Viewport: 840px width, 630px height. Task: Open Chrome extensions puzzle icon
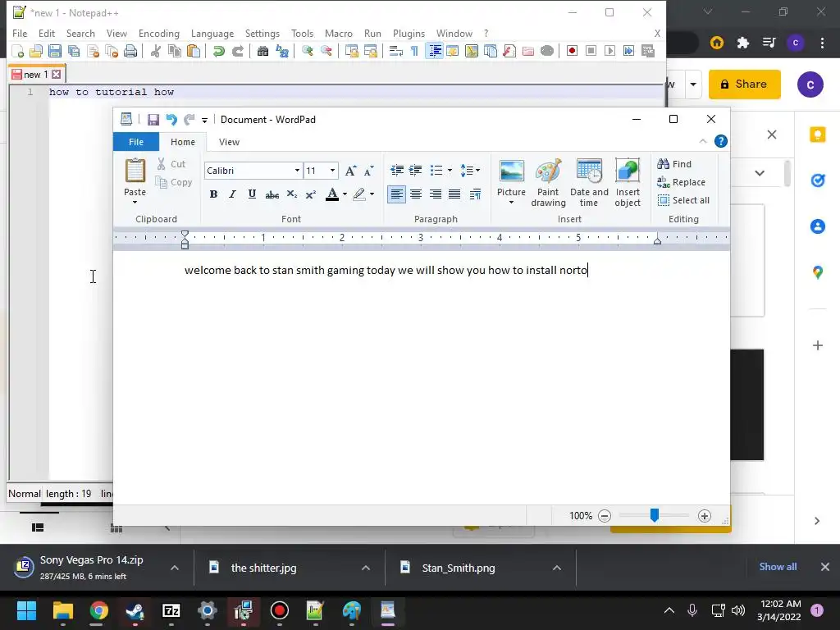[x=742, y=43]
